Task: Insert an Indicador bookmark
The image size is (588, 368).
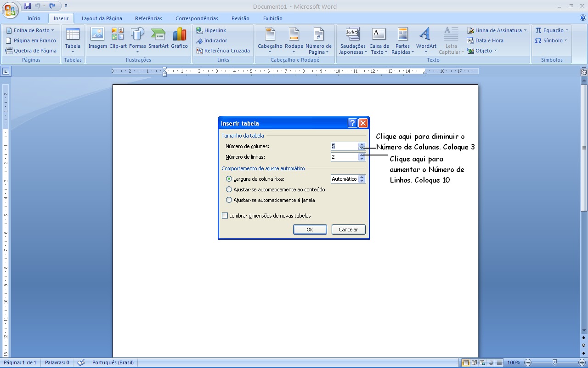Action: click(211, 40)
